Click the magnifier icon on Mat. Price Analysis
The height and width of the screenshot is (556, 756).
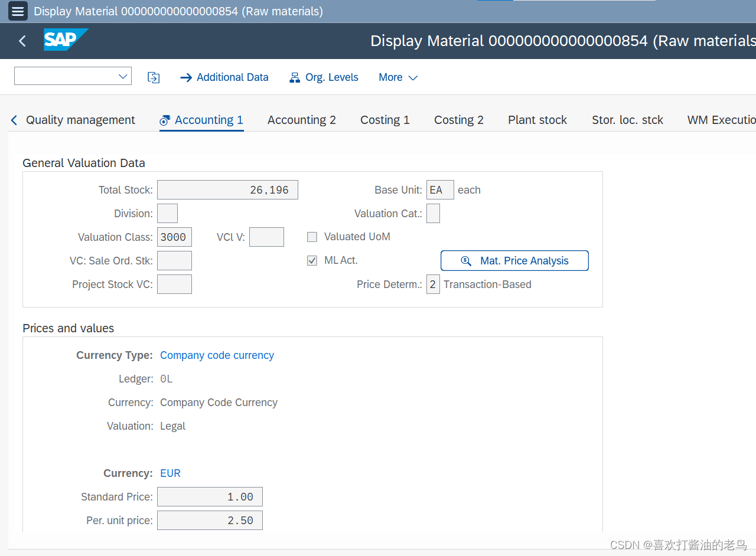(466, 260)
